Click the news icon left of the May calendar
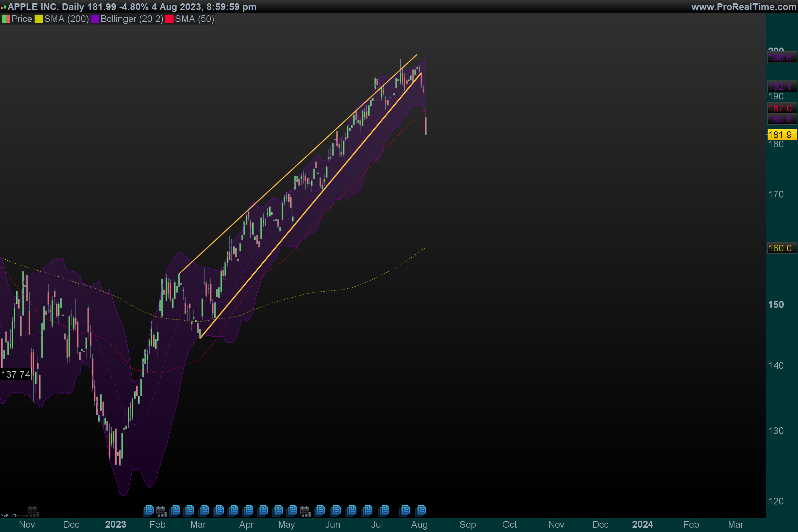Viewport: 798px width, 532px height. tap(292, 510)
